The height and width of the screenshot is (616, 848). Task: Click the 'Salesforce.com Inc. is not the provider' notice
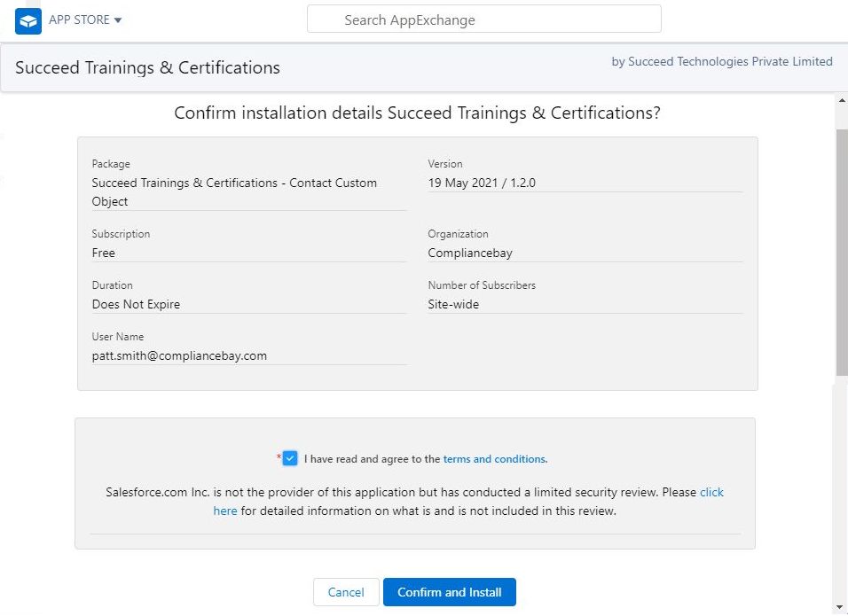(x=414, y=502)
